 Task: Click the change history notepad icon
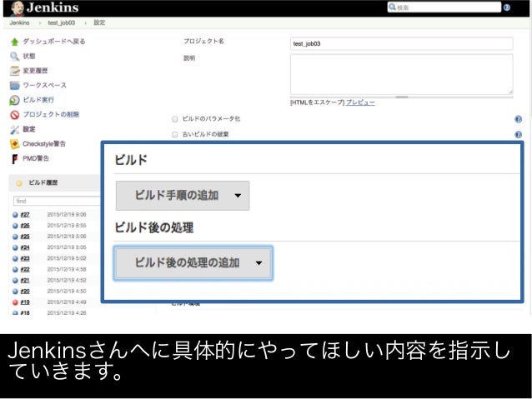14,71
